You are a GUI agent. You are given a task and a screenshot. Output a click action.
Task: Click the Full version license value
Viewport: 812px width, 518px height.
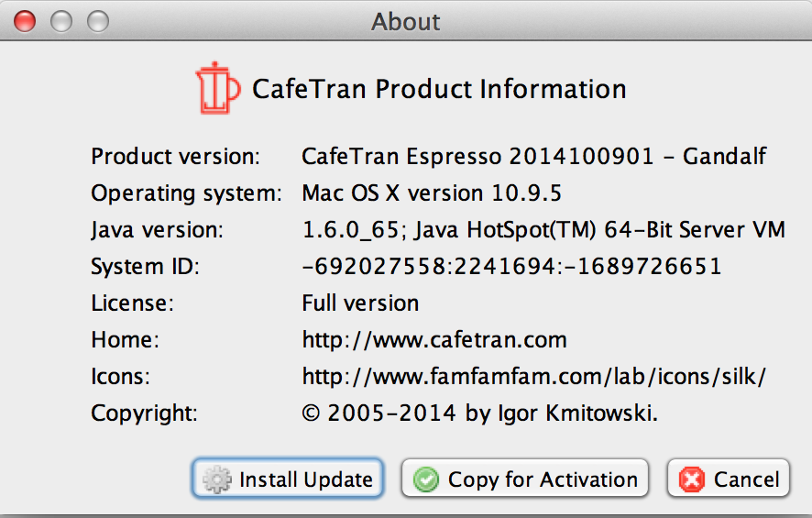pyautogui.click(x=360, y=303)
